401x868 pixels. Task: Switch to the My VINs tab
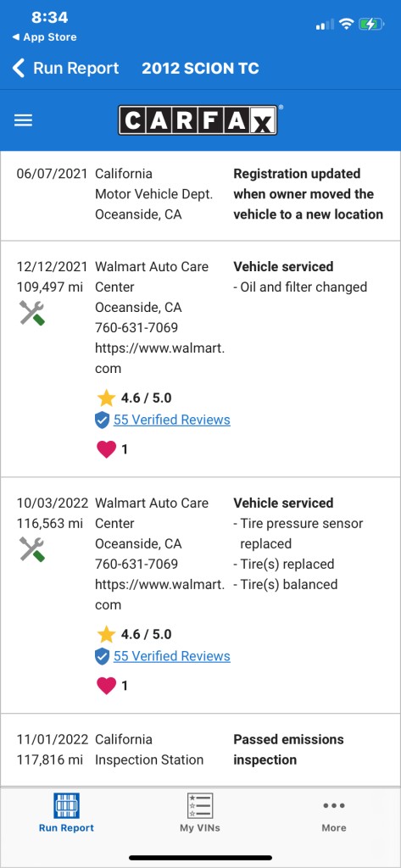point(200,812)
